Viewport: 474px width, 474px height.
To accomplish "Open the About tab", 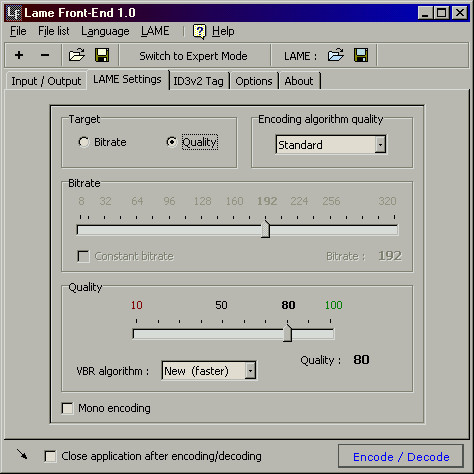I will pyautogui.click(x=299, y=81).
